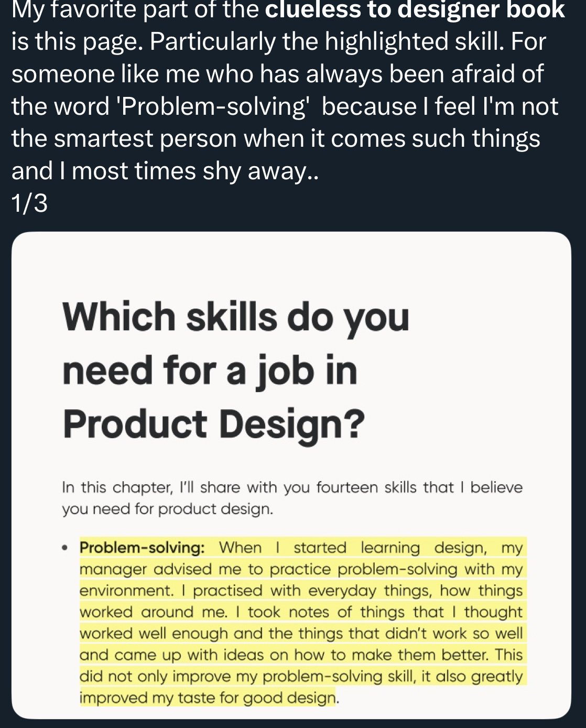This screenshot has height=728, width=586.
Task: Click the 'Which skills do you' heading line
Action: (235, 318)
